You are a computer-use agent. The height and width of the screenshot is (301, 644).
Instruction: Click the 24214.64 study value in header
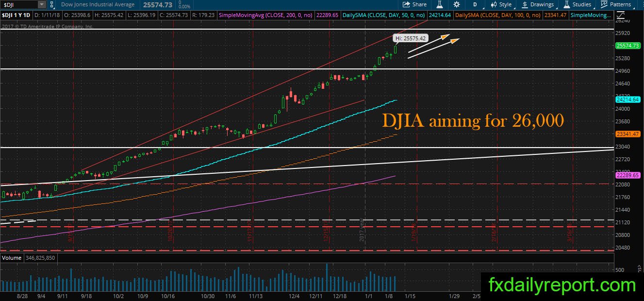point(439,16)
